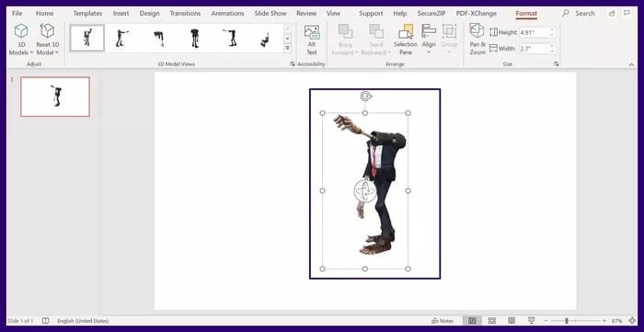Increase the Height with the up stepper
Image resolution: width=644 pixels, height=332 pixels.
552,29
